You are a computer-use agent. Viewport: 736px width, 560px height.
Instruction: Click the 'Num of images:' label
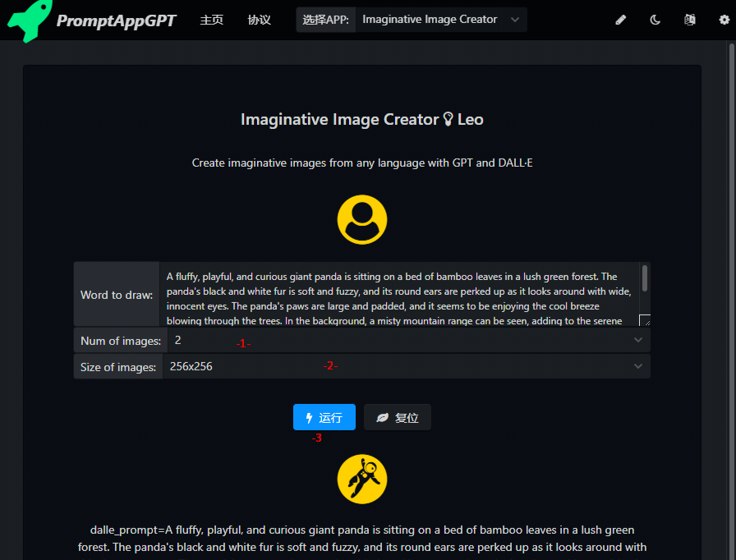(x=121, y=341)
